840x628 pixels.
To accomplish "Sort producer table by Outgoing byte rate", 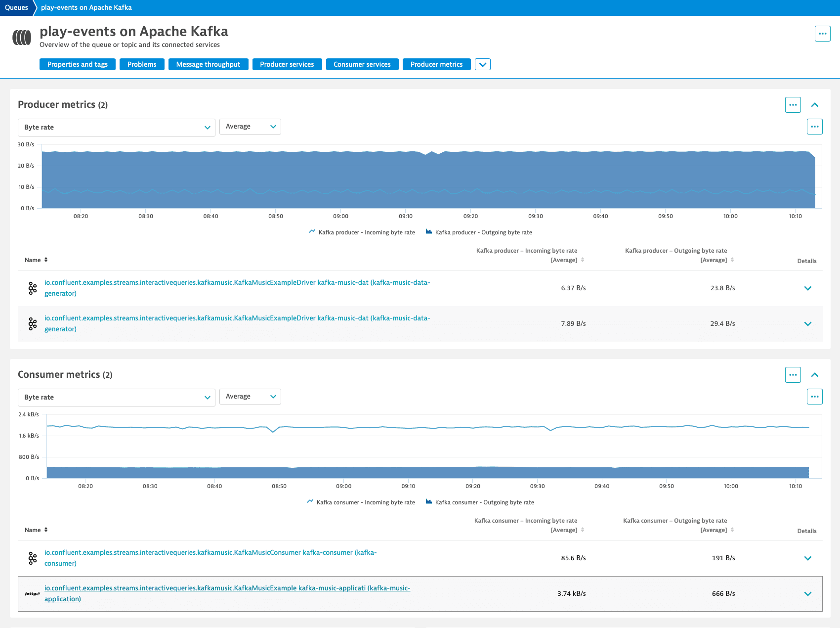I will pos(679,255).
